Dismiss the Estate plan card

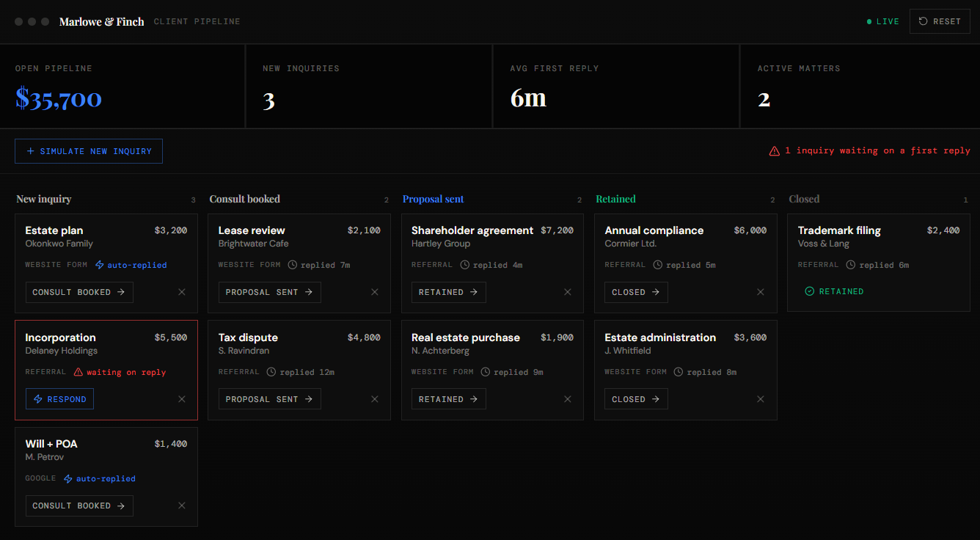[182, 292]
